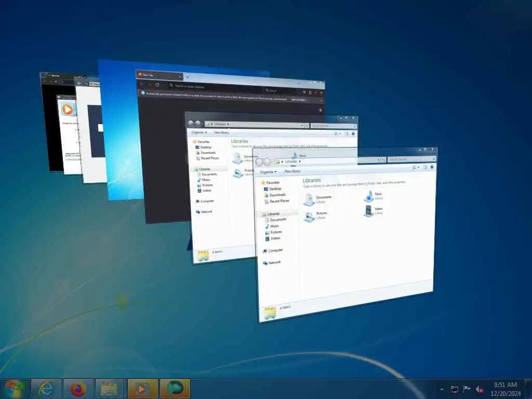Open Help icon in front Libraries window

coord(432,167)
